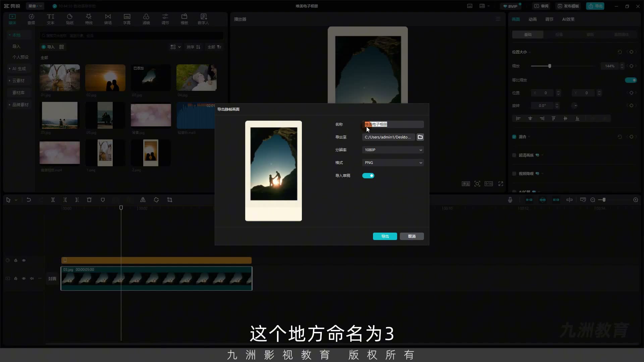
Task: Mute the main video track audio
Action: point(32,279)
